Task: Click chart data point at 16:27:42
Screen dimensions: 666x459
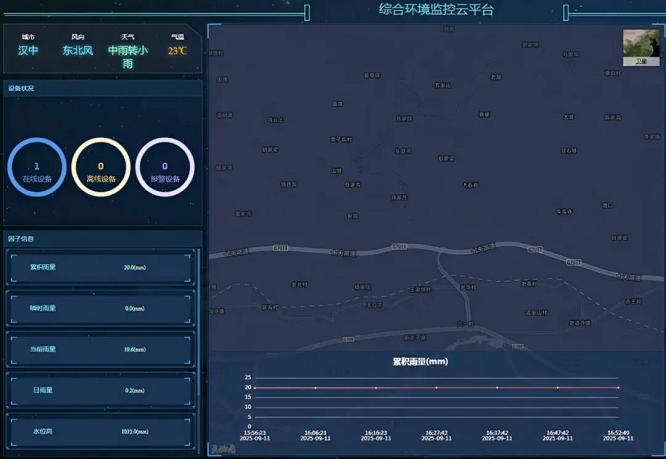Action: pyautogui.click(x=436, y=387)
